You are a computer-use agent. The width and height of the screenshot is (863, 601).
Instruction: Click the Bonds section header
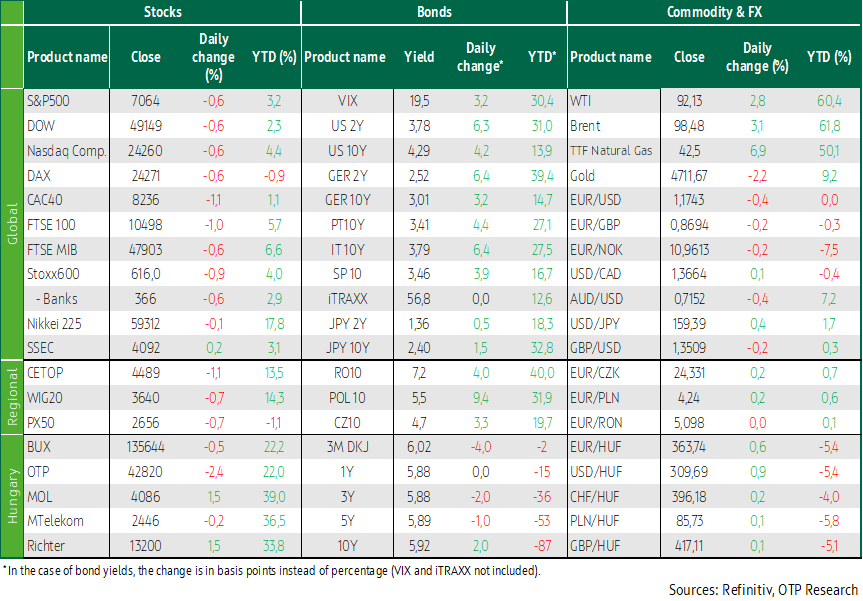(x=433, y=13)
